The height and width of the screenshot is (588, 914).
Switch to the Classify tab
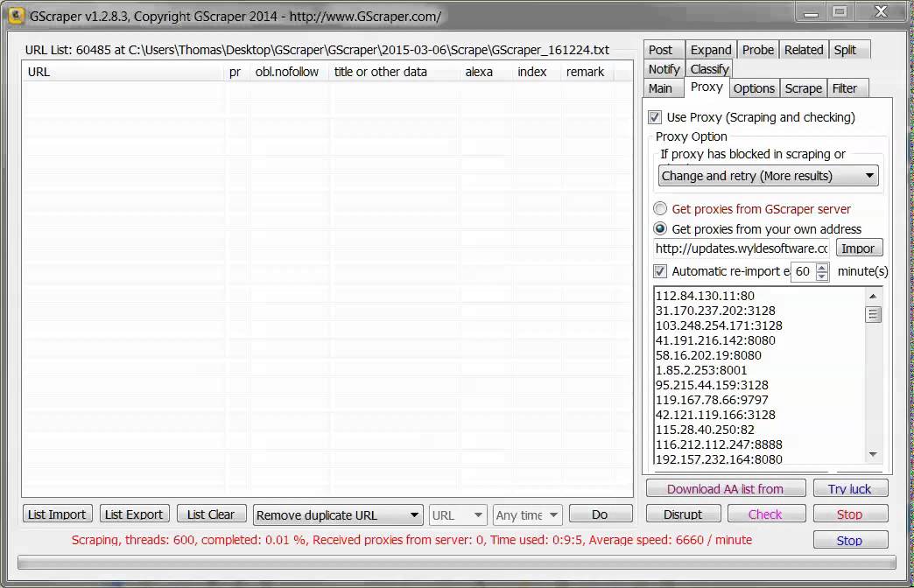click(709, 69)
